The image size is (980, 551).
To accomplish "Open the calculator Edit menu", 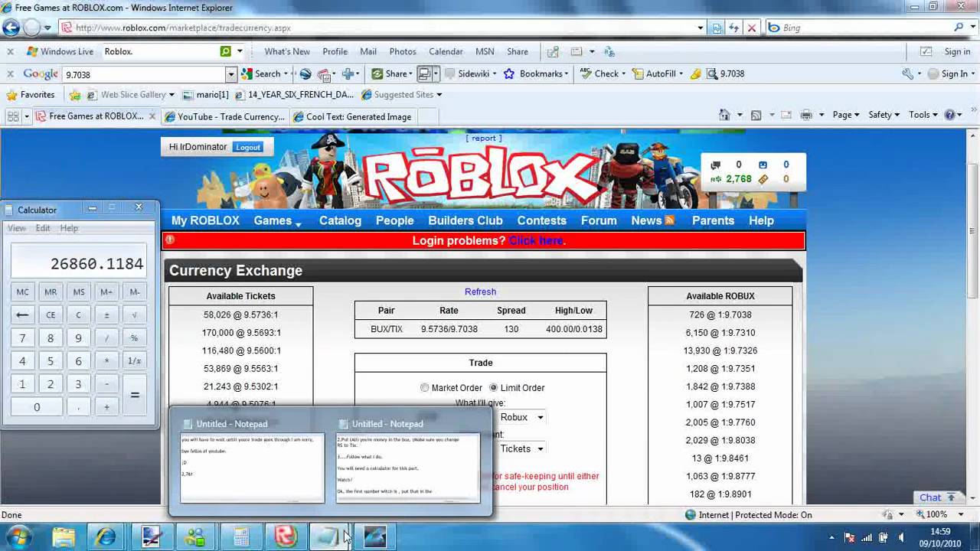I will click(43, 228).
